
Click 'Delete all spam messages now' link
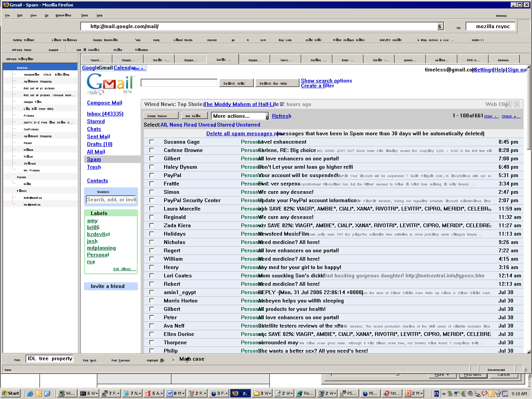pyautogui.click(x=245, y=133)
